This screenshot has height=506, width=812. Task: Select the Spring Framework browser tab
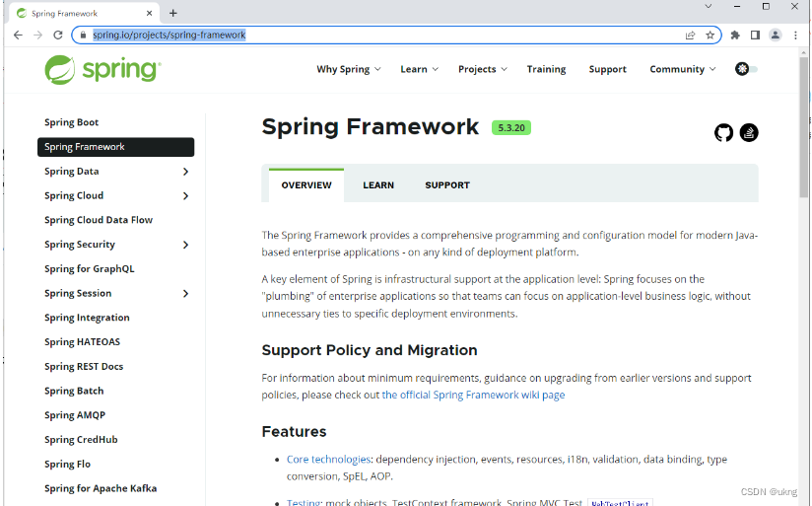click(83, 14)
